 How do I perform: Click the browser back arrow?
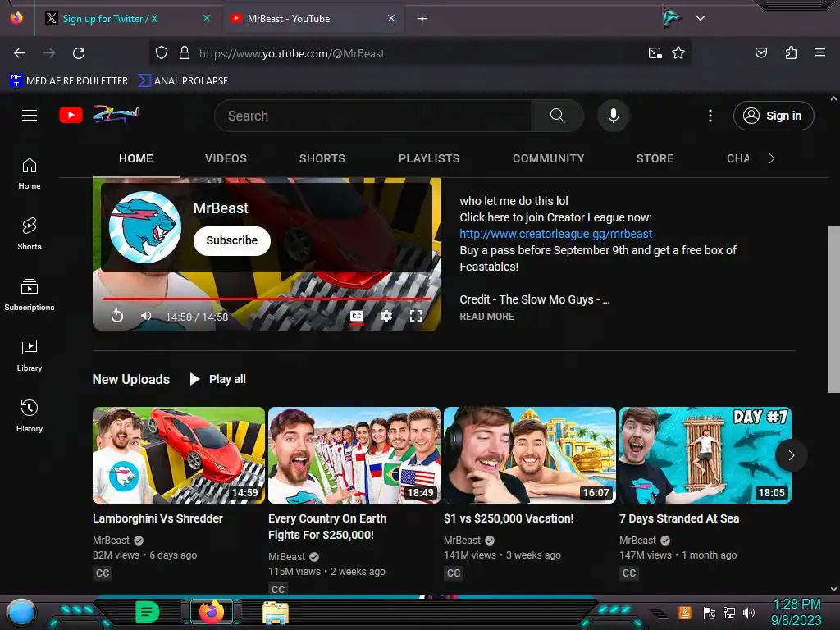20,53
